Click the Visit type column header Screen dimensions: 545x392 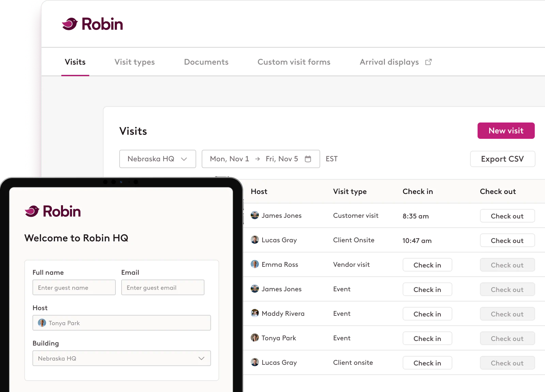[x=350, y=192]
